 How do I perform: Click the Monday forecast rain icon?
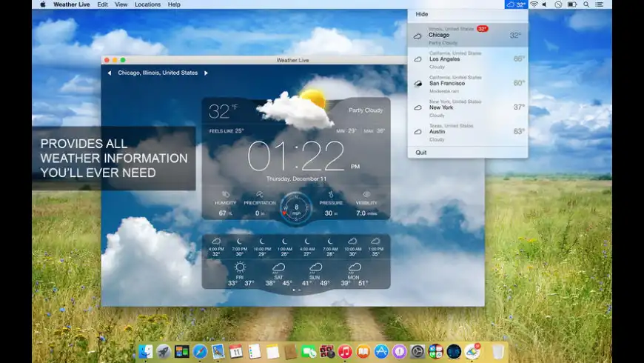point(355,267)
